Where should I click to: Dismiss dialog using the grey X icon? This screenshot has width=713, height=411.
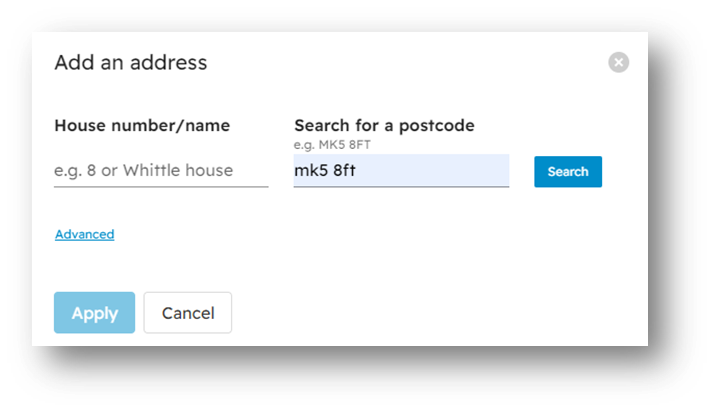pos(618,62)
